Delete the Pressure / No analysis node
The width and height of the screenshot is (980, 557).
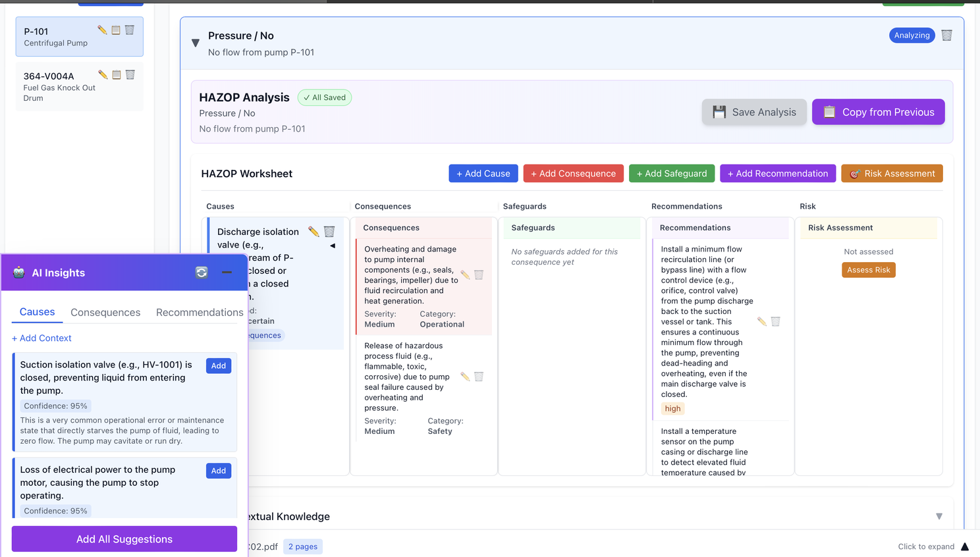(x=946, y=35)
